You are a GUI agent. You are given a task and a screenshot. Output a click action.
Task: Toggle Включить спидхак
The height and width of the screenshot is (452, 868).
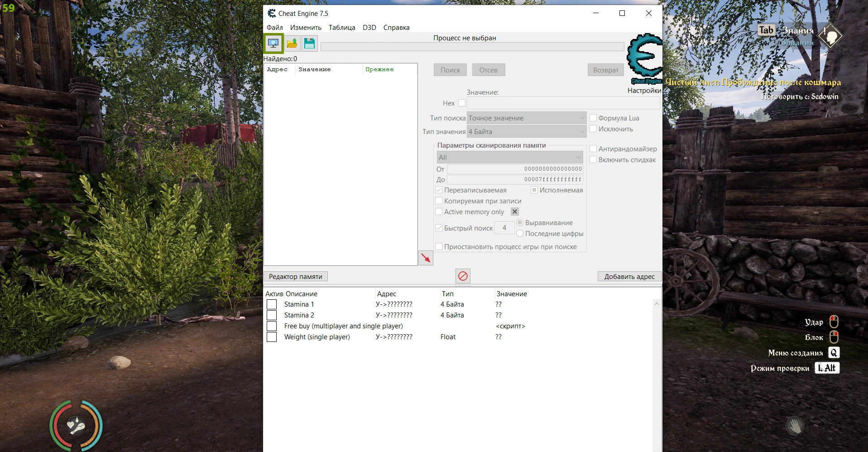[593, 159]
